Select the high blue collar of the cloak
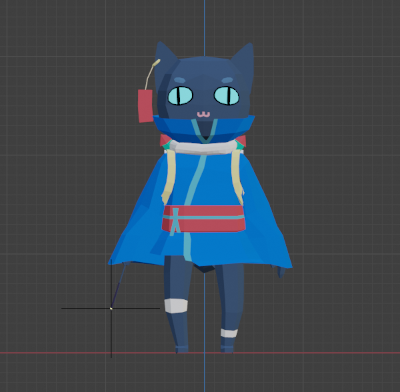Image resolution: width=400 pixels, height=392 pixels. coord(204,129)
